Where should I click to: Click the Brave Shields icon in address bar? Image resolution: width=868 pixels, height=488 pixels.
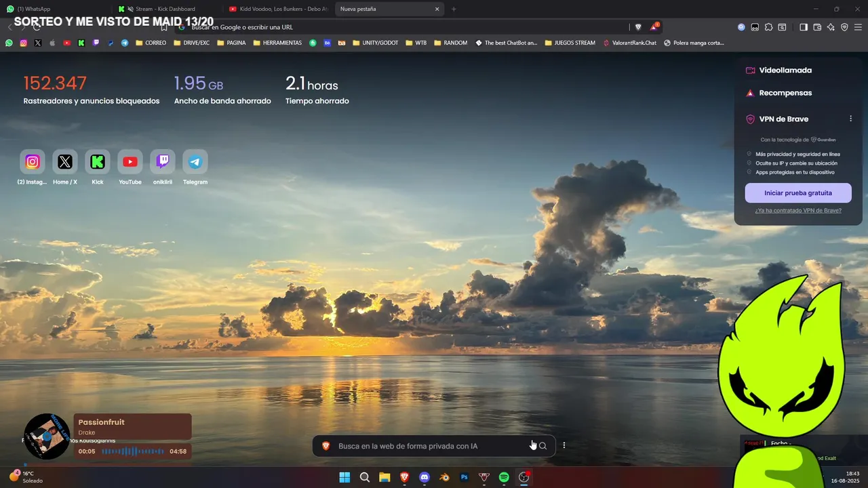click(x=638, y=27)
